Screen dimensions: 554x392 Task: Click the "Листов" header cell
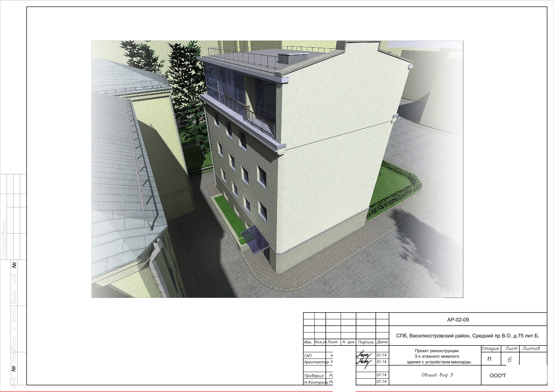click(x=531, y=348)
